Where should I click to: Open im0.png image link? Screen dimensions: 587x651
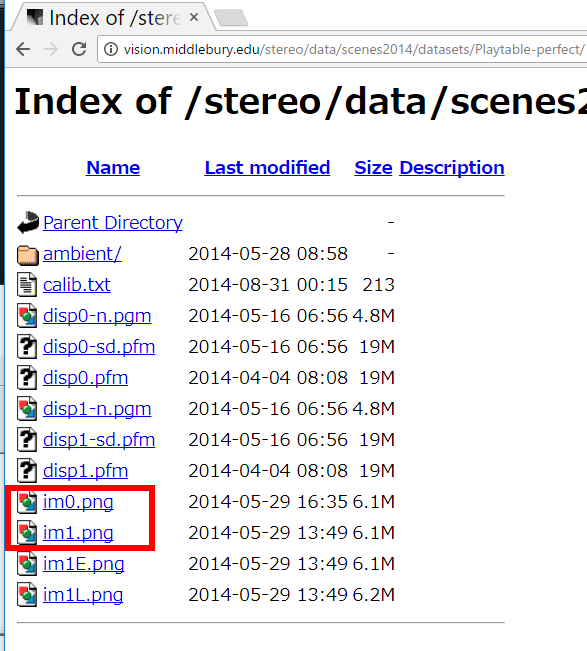[x=78, y=502]
